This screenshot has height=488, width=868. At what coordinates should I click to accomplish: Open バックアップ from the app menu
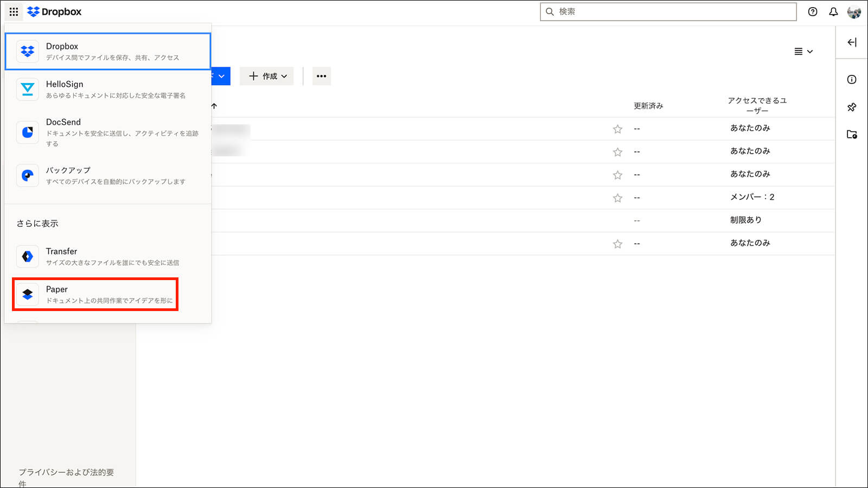coord(108,175)
